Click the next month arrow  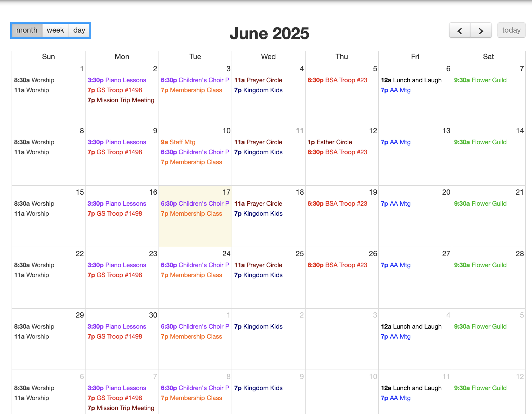[x=481, y=30]
